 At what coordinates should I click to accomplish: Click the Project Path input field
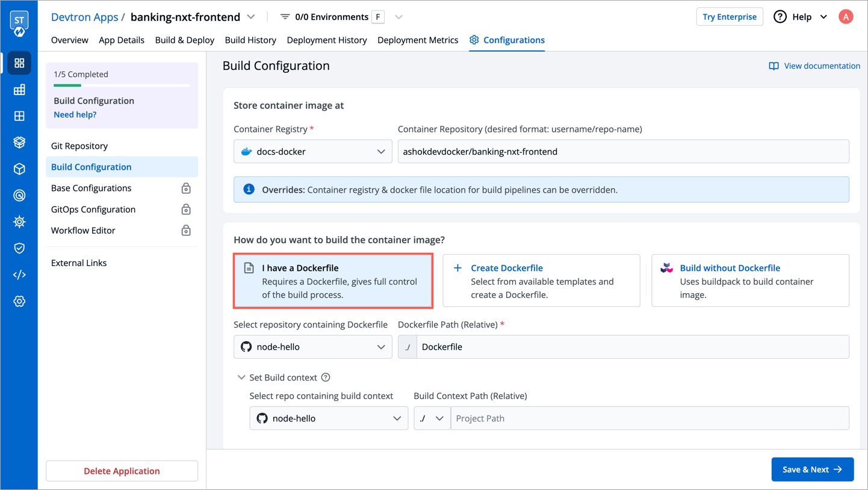click(649, 418)
